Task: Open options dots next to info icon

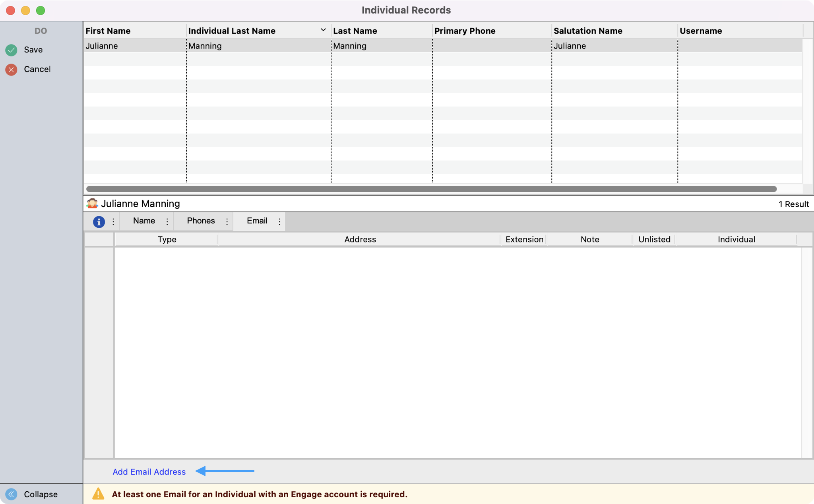Action: coord(113,221)
